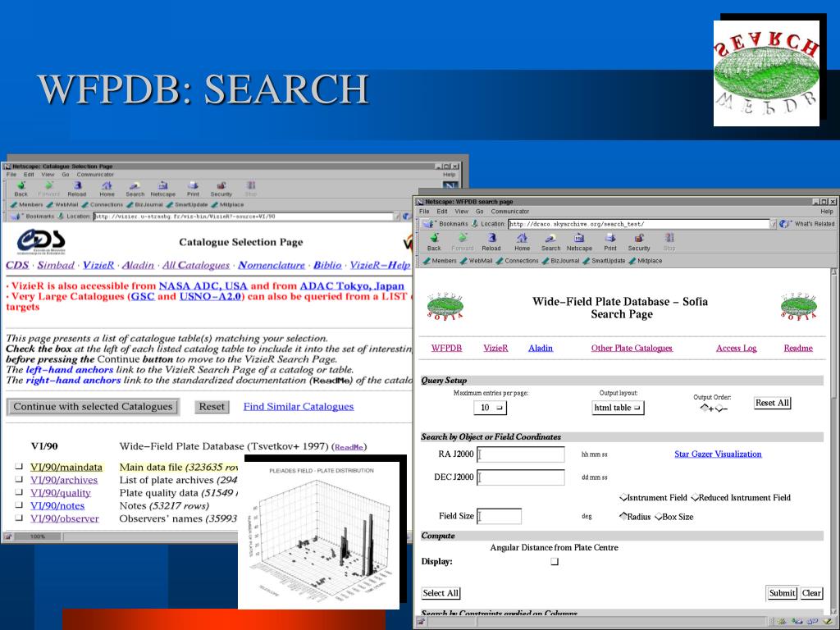Click Netscape icon in Catalogue Selection window
840x630 pixels.
[163, 189]
